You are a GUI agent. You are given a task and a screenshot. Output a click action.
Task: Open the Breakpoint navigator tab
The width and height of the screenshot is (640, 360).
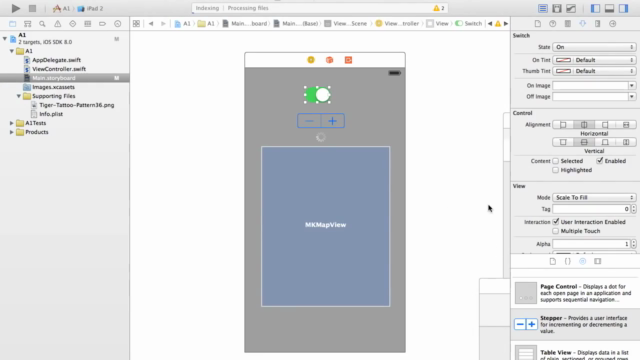[102, 24]
